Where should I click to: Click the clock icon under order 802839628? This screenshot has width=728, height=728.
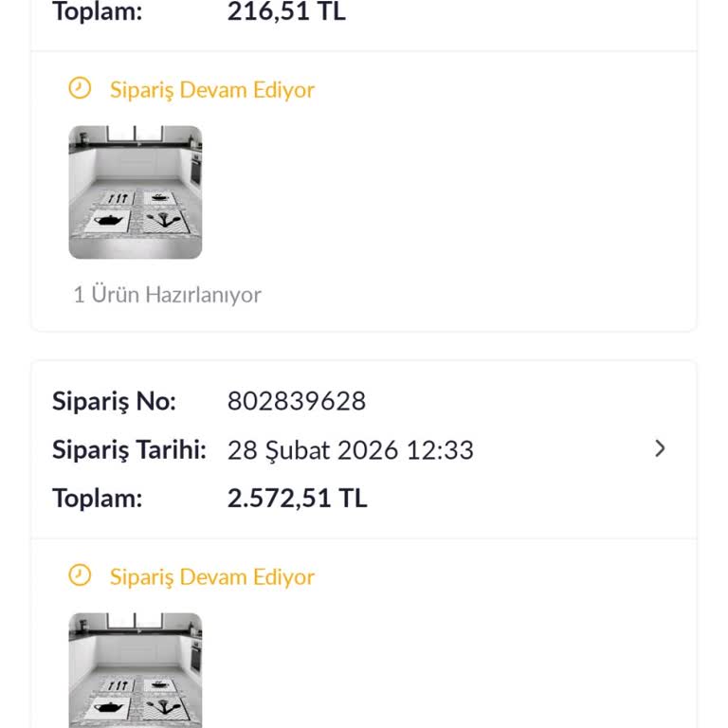[81, 575]
